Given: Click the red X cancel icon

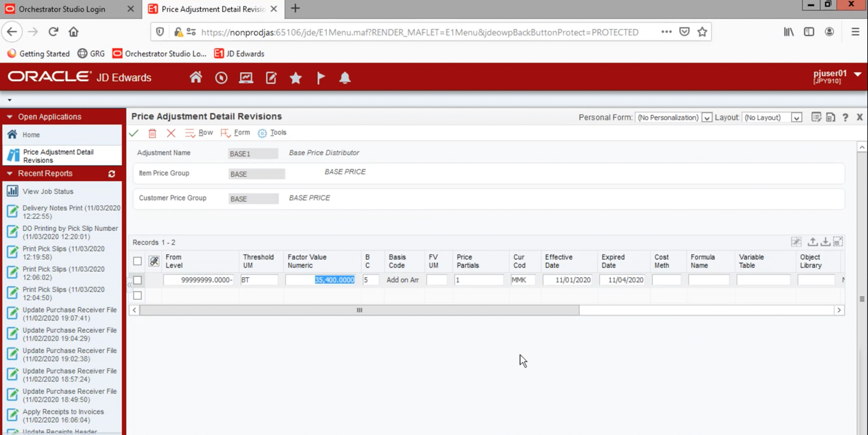Looking at the screenshot, I should [x=171, y=133].
